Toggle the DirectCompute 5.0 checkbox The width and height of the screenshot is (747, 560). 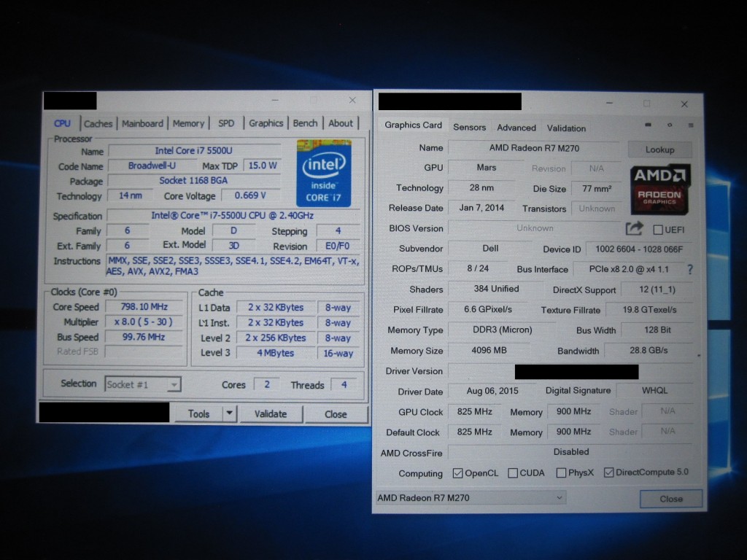[609, 472]
